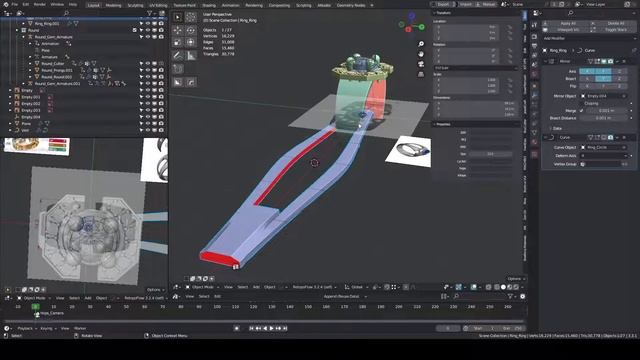Toggle the Round collection exclude checkbox
Screen dimensions: 640x360
(135, 30)
